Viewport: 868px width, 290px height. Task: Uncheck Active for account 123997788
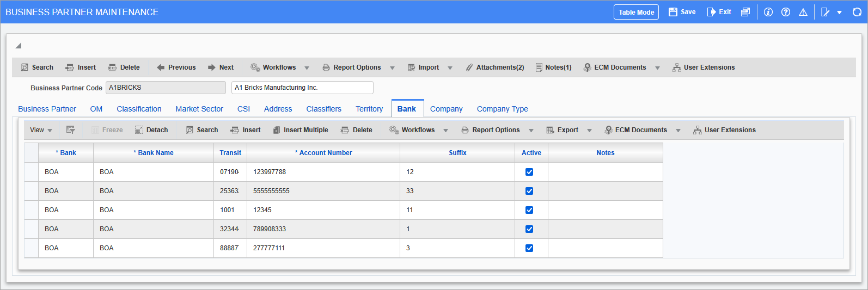[x=529, y=172]
